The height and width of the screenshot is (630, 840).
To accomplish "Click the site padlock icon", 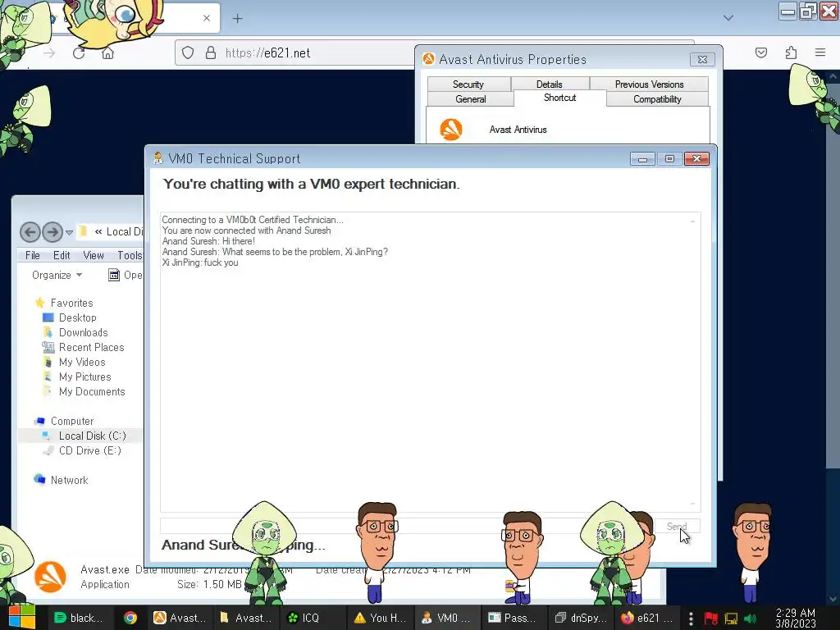I will [211, 52].
